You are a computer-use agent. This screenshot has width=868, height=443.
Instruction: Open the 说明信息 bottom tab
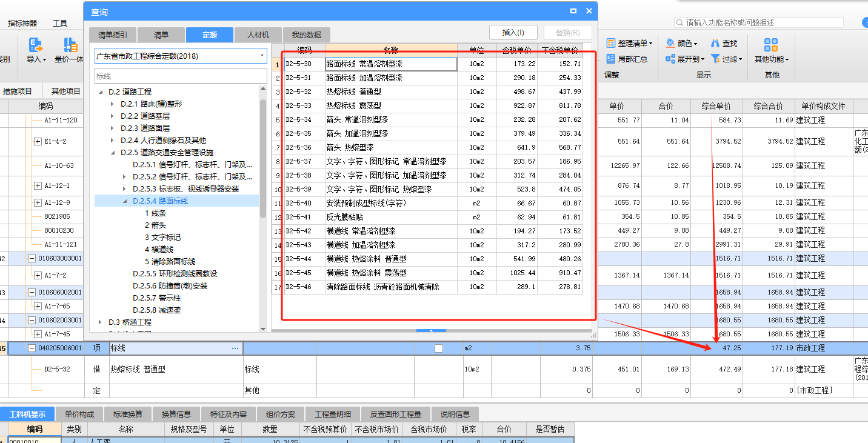point(455,414)
